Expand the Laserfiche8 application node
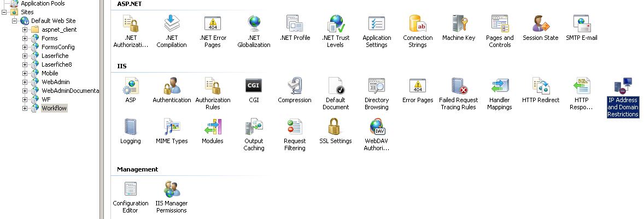Image resolution: width=644 pixels, height=219 pixels. pos(25,64)
